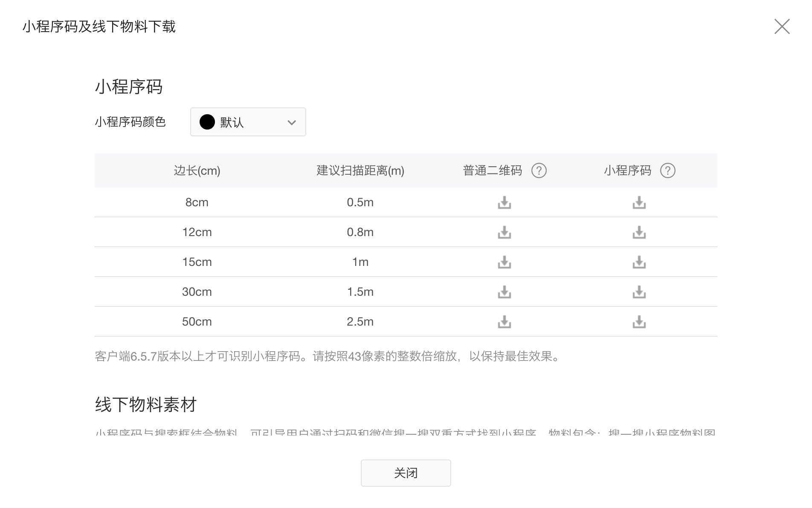The width and height of the screenshot is (812, 508).
Task: Click the 边长(cm) column header
Action: click(197, 170)
